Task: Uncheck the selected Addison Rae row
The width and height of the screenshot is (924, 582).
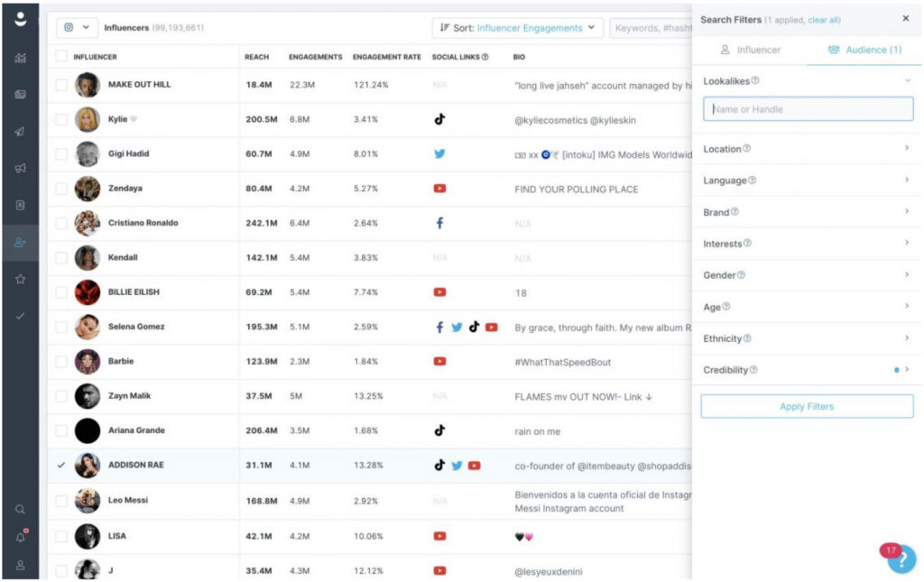Action: coord(60,467)
